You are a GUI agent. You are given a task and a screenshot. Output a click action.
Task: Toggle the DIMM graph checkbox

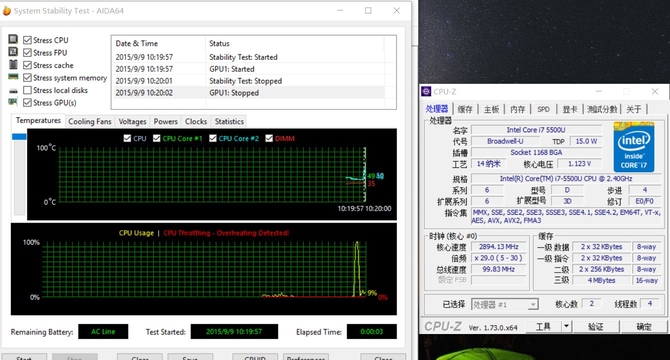(269, 138)
